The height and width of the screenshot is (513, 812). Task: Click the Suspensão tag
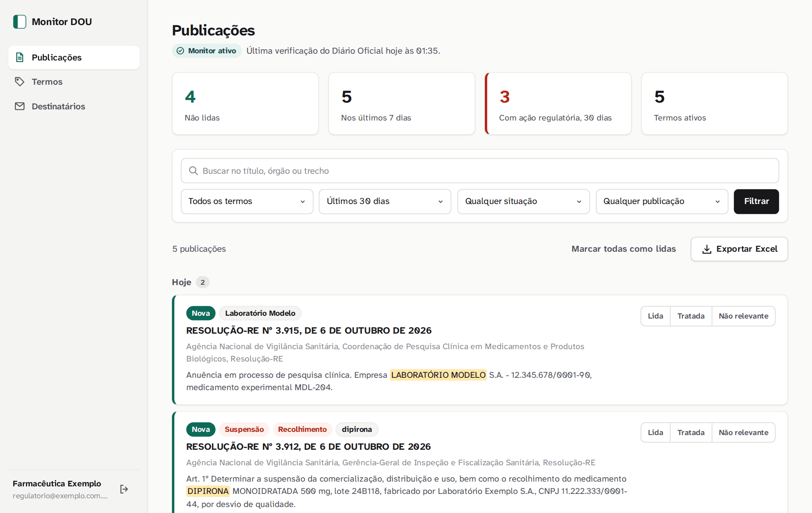pyautogui.click(x=244, y=429)
